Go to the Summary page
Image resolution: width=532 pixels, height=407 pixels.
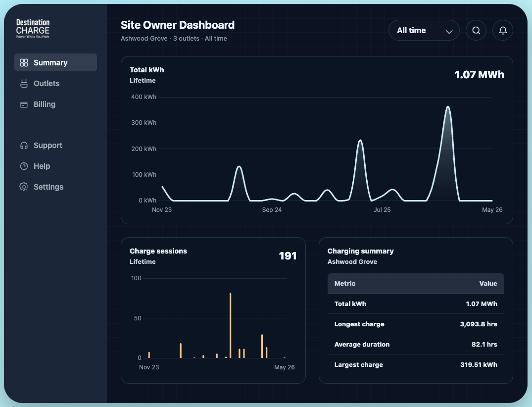click(55, 62)
